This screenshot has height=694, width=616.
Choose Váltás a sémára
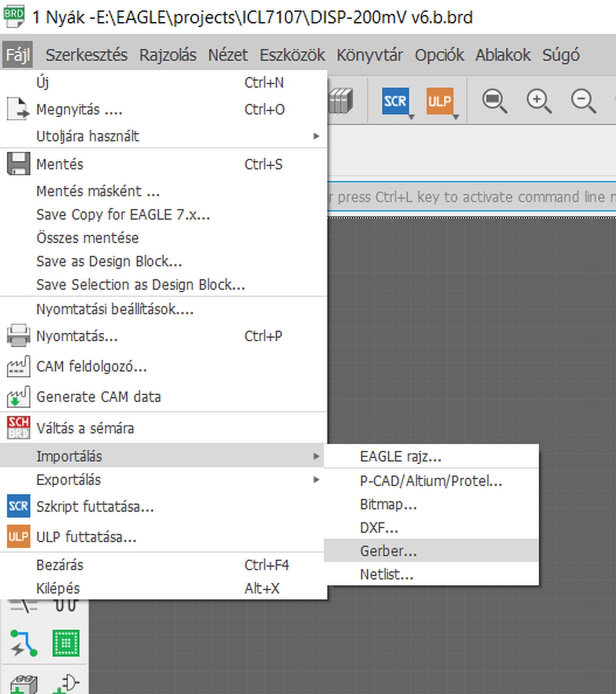164,428
